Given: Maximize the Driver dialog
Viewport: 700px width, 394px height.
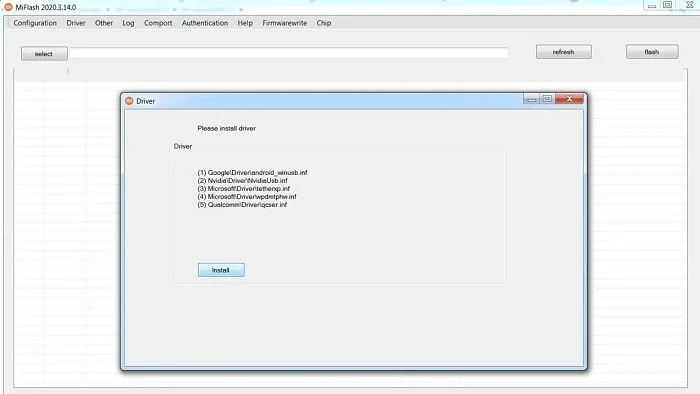Looking at the screenshot, I should [547, 99].
